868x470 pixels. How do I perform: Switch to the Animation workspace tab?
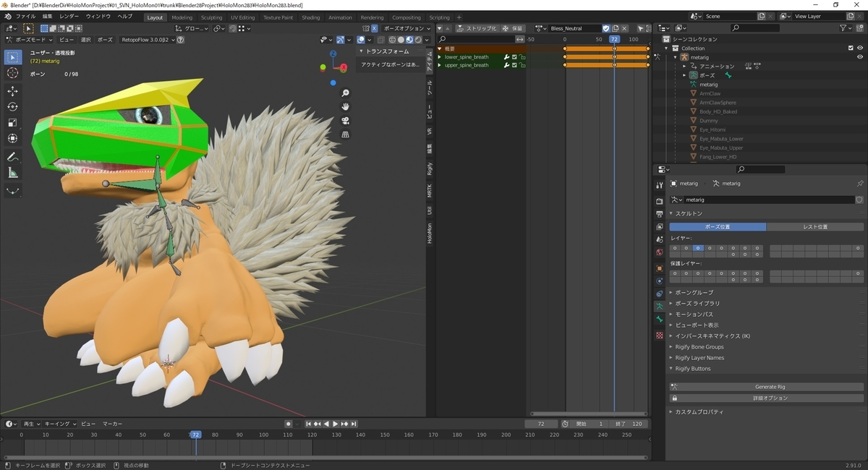pos(340,17)
